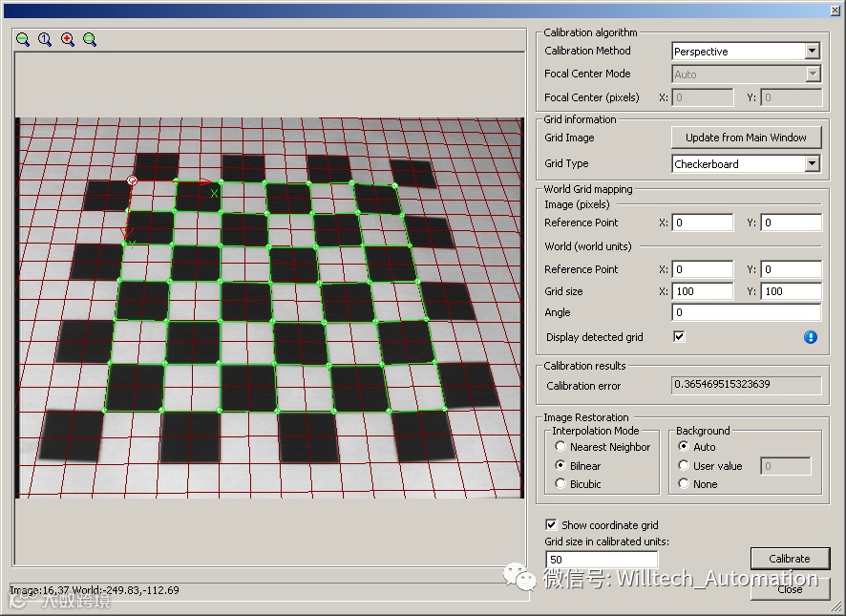846x616 pixels.
Task: Select None background option
Action: (684, 484)
